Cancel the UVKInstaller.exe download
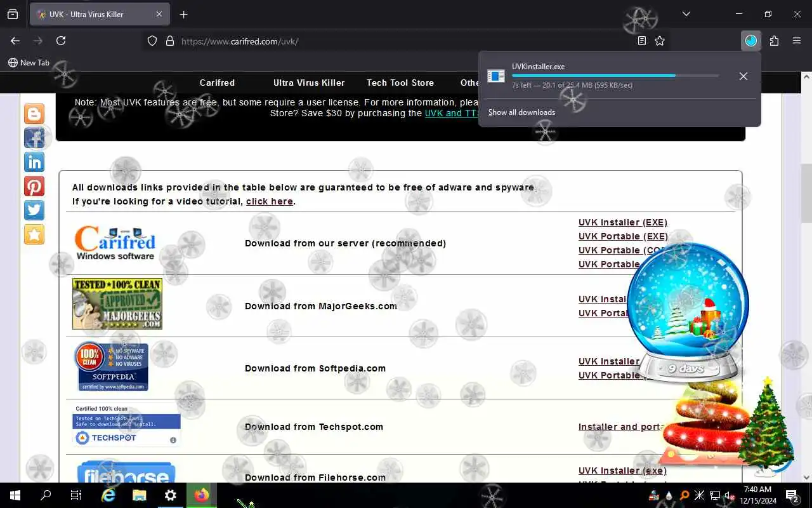This screenshot has height=508, width=812. click(x=743, y=76)
